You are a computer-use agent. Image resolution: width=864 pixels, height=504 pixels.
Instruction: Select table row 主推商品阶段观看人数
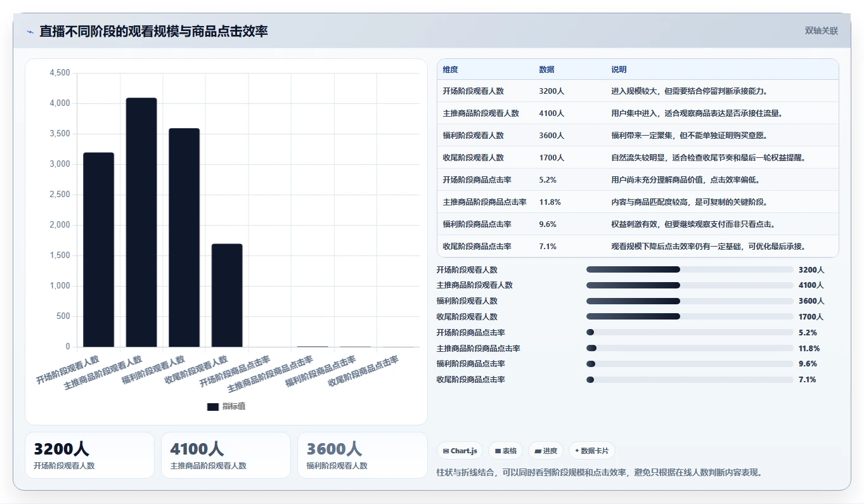(x=638, y=113)
